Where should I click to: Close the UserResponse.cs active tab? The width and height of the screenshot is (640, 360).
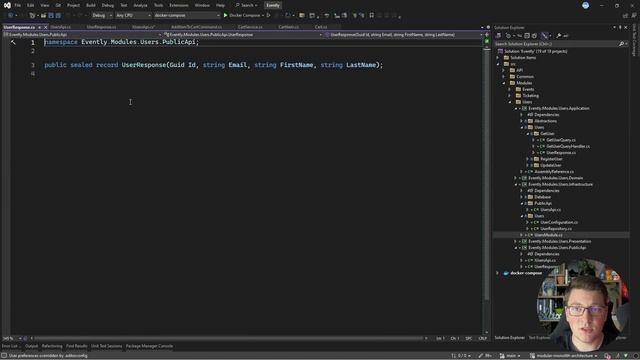tap(45, 27)
